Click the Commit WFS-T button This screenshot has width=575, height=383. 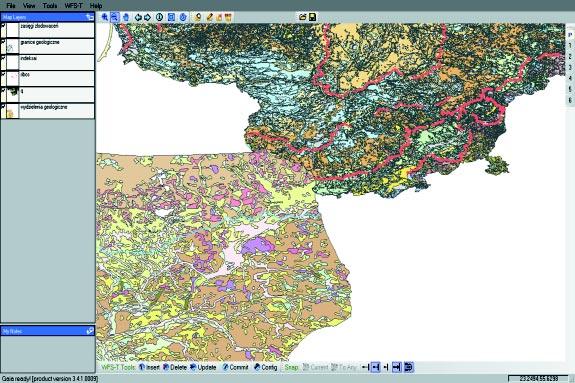tap(235, 367)
